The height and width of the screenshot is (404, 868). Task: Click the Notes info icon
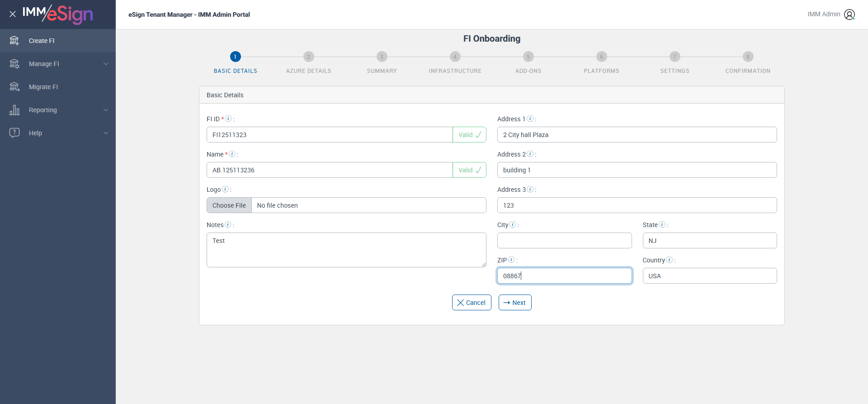point(228,224)
